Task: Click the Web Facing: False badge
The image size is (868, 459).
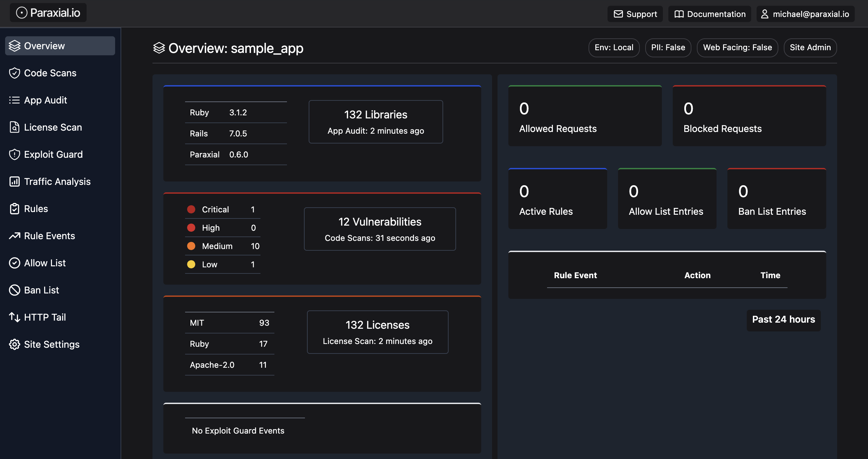Action: 737,47
